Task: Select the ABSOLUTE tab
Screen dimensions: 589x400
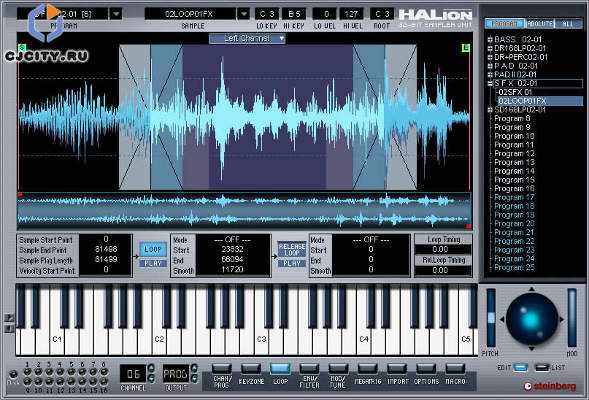Action: click(539, 24)
